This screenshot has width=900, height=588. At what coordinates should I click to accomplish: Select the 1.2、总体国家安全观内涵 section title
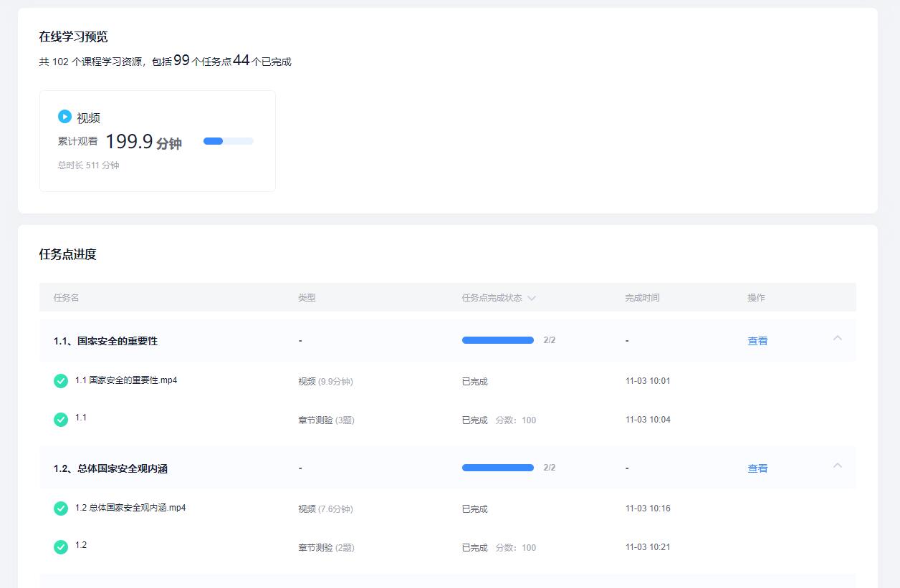110,468
